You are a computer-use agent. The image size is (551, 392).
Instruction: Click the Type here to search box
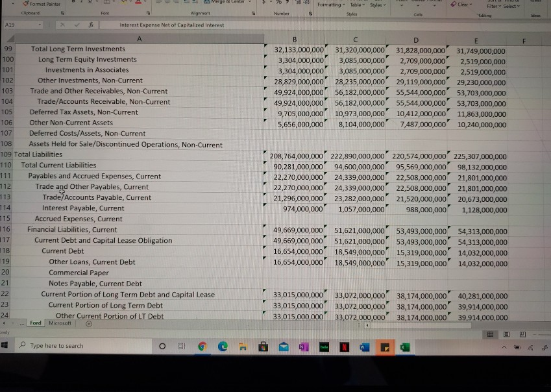84,346
